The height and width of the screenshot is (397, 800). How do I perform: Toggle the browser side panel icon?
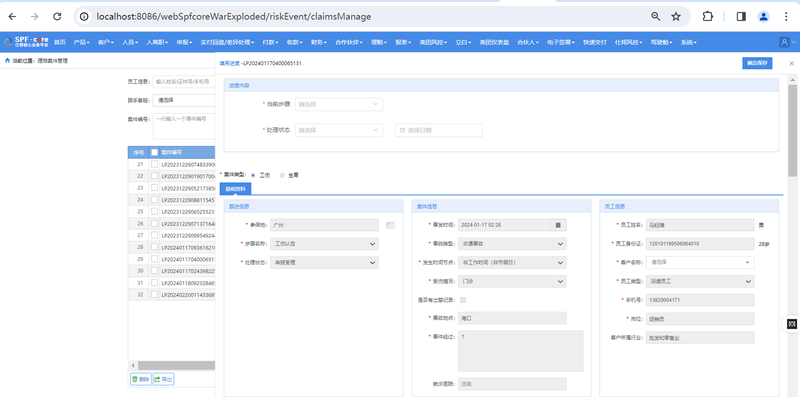tap(741, 16)
